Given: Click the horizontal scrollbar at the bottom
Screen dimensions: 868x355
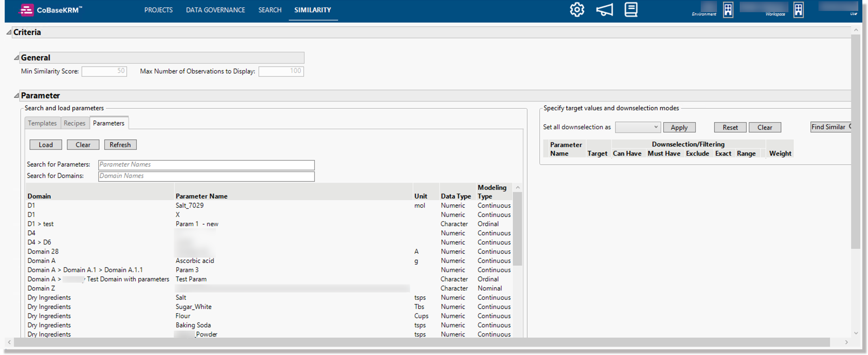Looking at the screenshot, I should (x=421, y=342).
